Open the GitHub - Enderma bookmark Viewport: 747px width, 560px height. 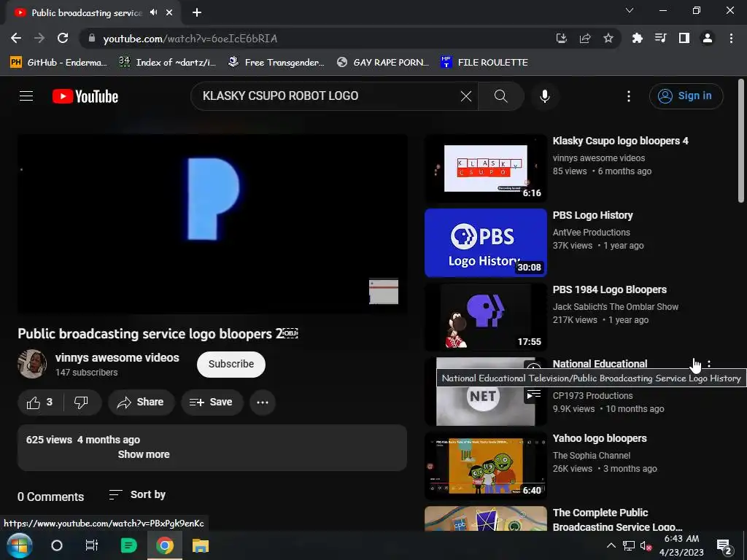pos(58,63)
